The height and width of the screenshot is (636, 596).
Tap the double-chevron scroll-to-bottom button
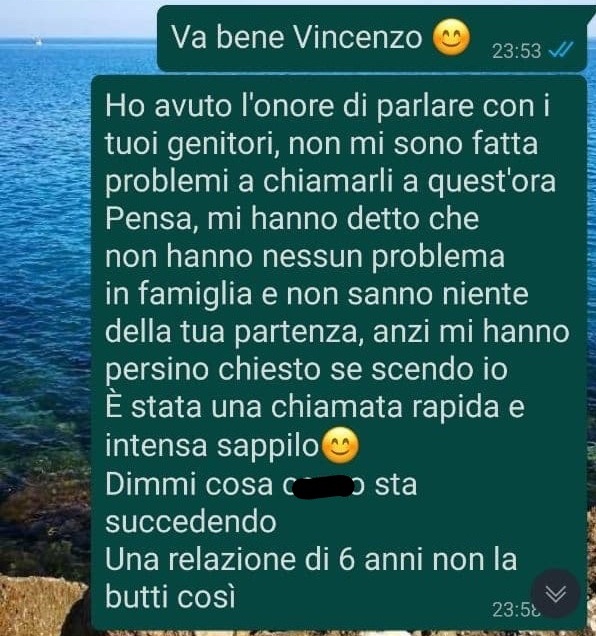coord(555,593)
